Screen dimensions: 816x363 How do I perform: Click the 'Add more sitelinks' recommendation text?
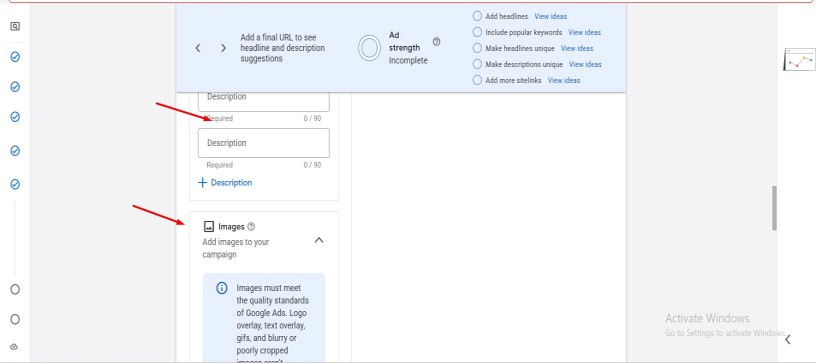pyautogui.click(x=513, y=81)
